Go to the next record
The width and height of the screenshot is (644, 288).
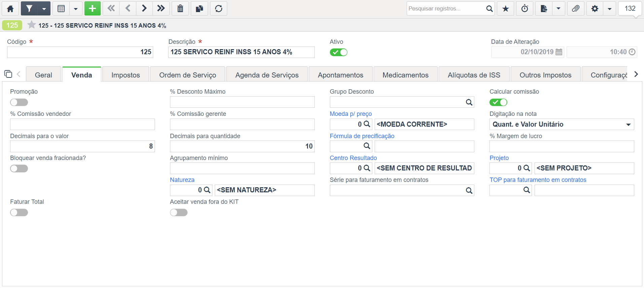click(144, 8)
